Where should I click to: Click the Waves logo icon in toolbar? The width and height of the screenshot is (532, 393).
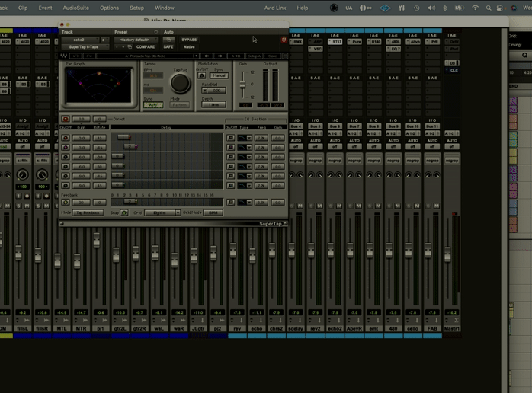click(x=64, y=56)
